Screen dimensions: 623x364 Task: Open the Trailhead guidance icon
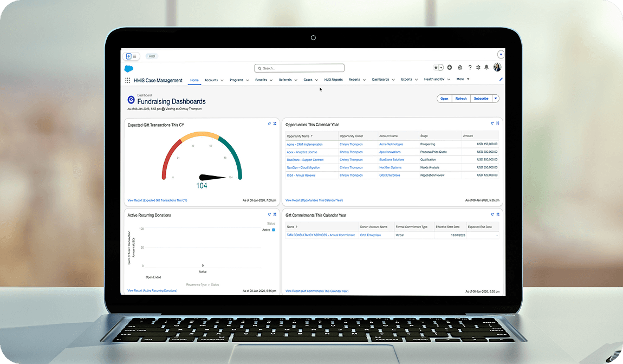pos(460,68)
